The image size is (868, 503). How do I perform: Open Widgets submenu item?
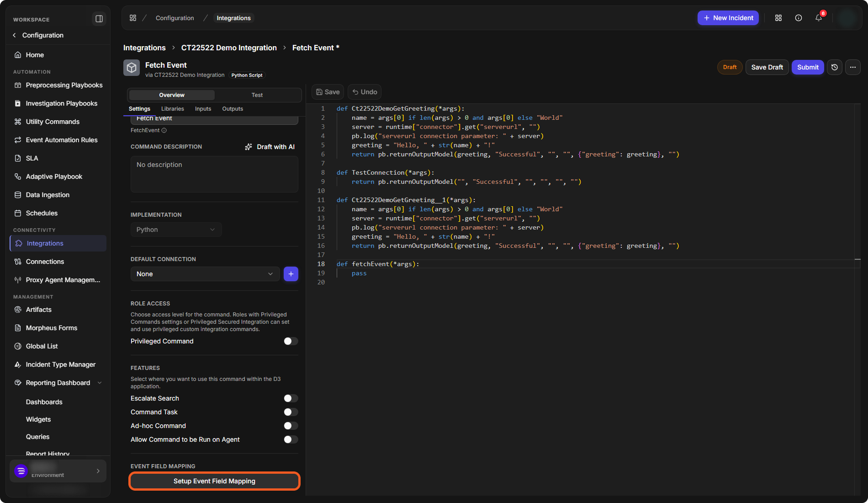38,419
